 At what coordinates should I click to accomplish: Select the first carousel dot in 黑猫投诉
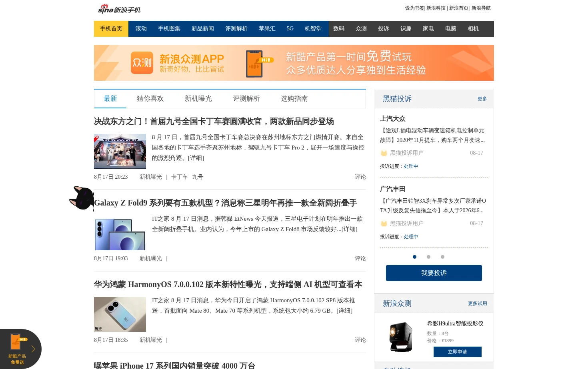[414, 257]
